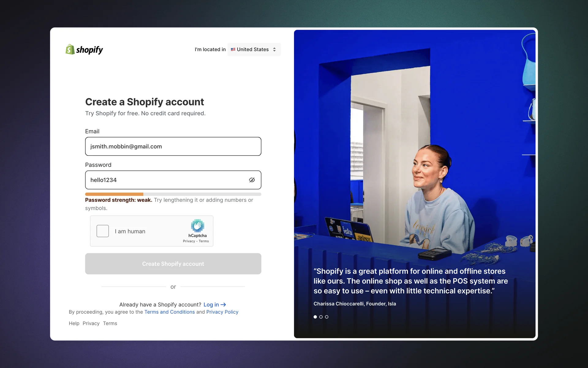Click the Log in link
588x368 pixels.
coord(211,305)
